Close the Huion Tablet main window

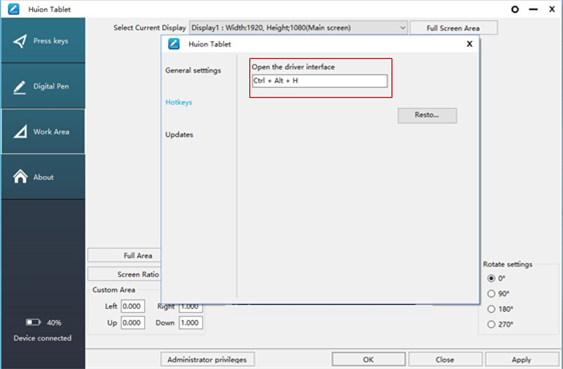tap(552, 9)
